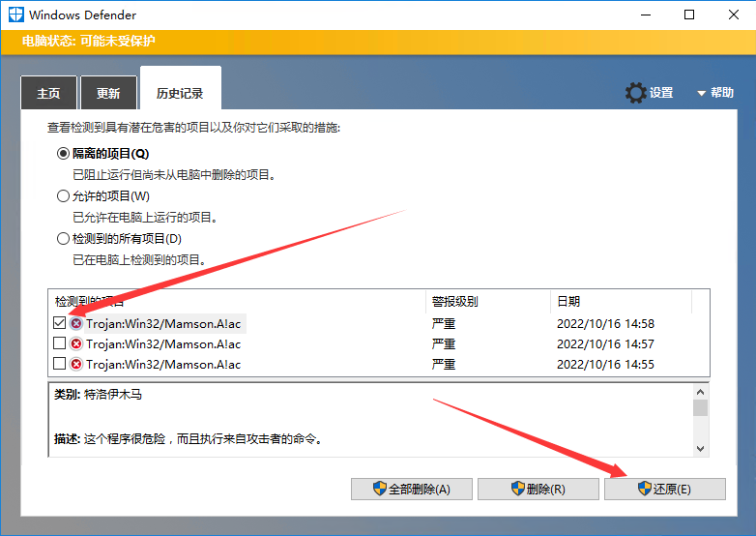Image resolution: width=756 pixels, height=536 pixels.
Task: Click 严重 level in the 14:57 row
Action: 444,344
